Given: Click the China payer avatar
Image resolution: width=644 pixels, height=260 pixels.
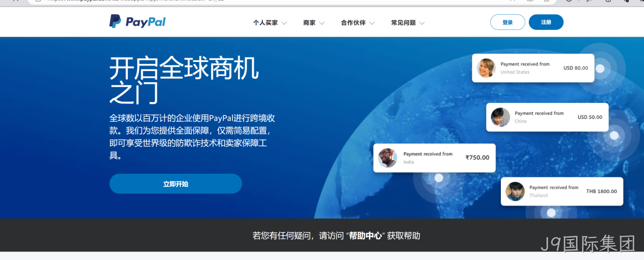Looking at the screenshot, I should click(x=500, y=117).
